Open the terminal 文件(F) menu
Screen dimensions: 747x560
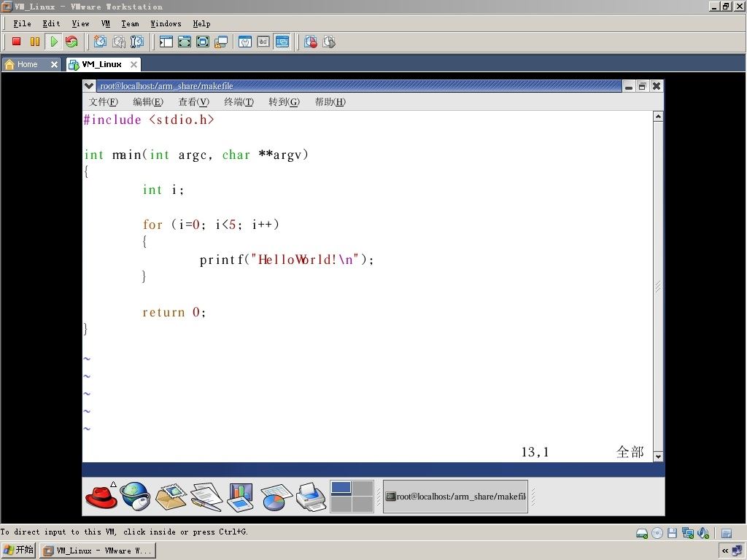[104, 101]
